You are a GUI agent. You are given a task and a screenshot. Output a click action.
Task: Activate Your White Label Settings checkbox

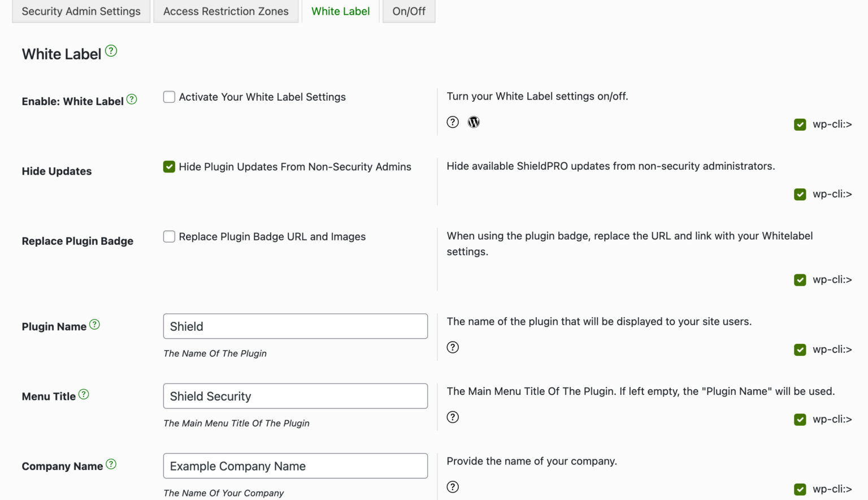[x=169, y=97]
